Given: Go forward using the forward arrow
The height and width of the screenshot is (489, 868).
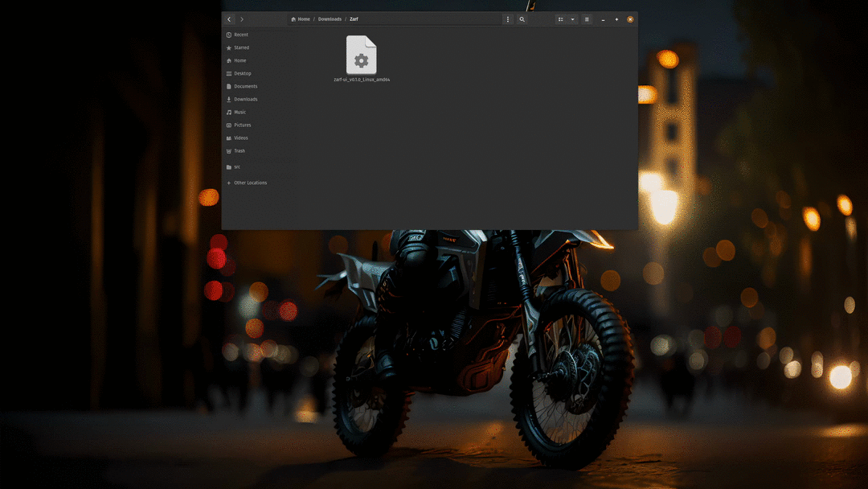Looking at the screenshot, I should tap(242, 19).
